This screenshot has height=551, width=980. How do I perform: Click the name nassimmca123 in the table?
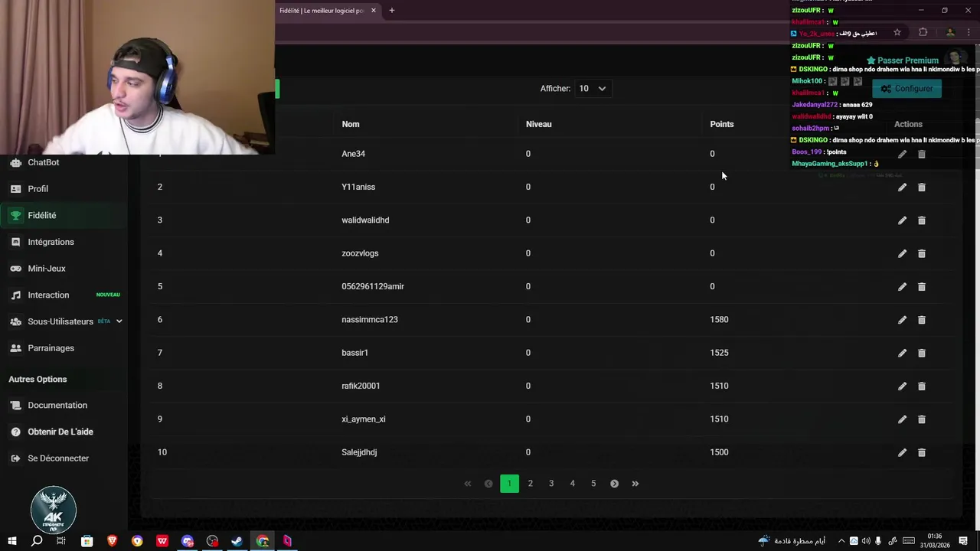coord(370,320)
